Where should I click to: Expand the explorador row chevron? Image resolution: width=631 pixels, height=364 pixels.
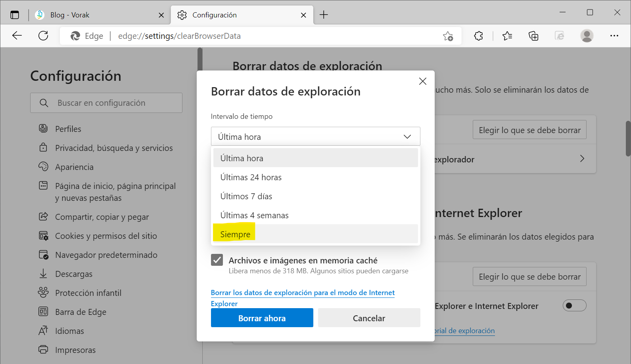[x=582, y=158]
